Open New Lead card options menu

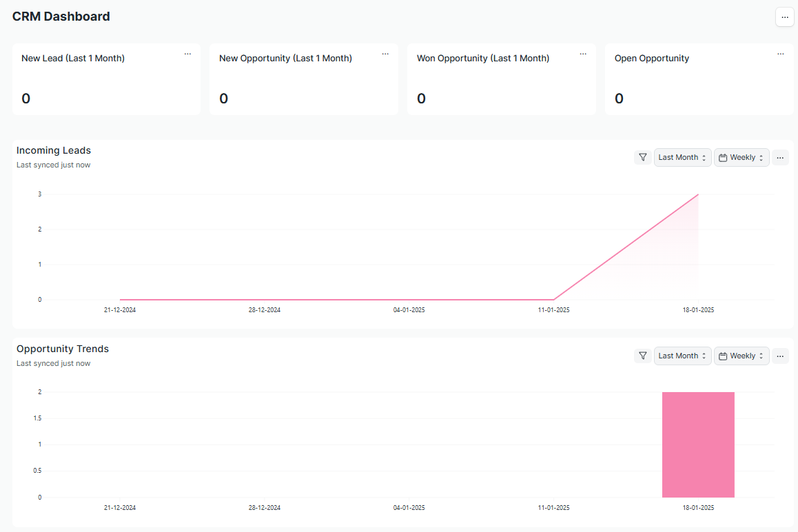(187, 54)
